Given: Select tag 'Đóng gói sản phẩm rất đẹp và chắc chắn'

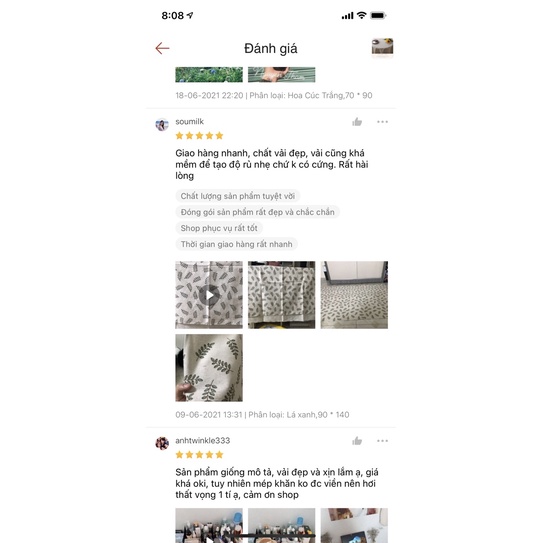Looking at the screenshot, I should [x=258, y=212].
